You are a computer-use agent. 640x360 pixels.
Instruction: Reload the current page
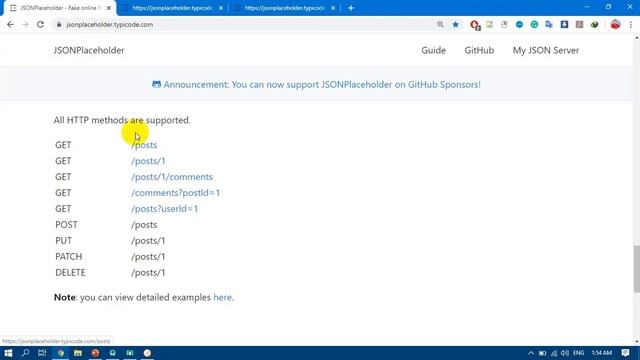(x=40, y=24)
